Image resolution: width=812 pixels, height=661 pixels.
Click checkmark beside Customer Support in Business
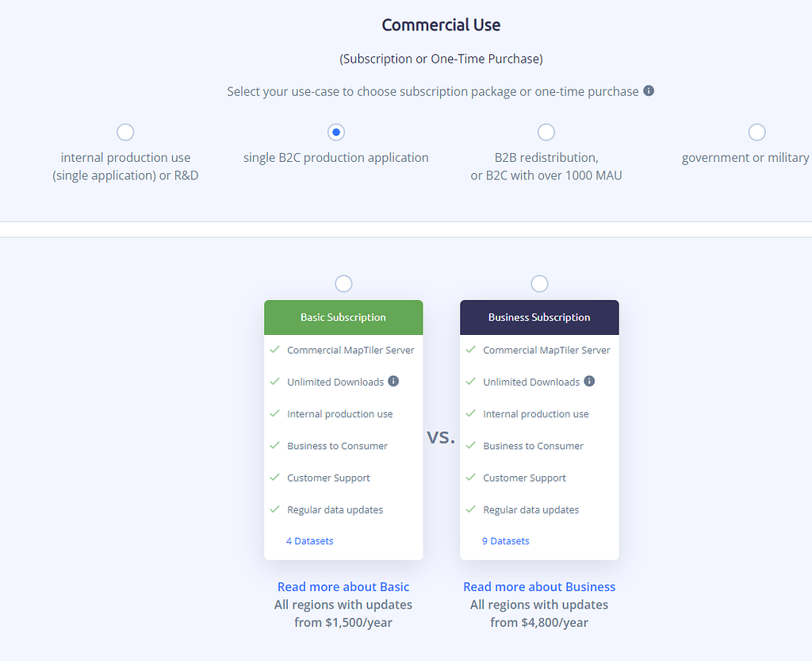pos(470,477)
